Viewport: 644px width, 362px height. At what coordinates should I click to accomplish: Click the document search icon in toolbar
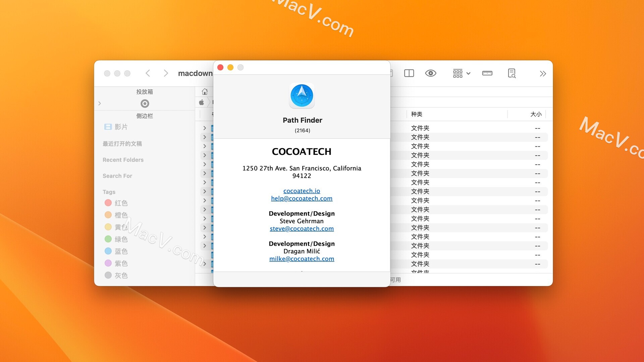(512, 73)
